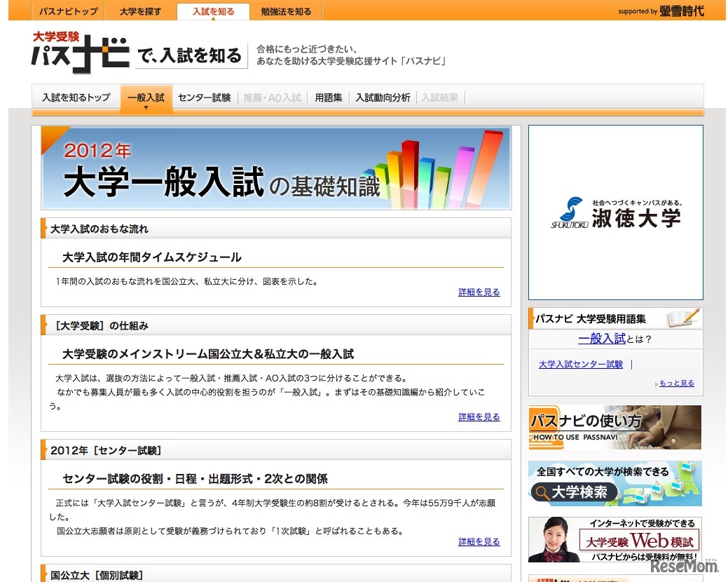Click 詳細を見る under 大学入試の年間タイムスケジュール
The width and height of the screenshot is (728, 582).
click(x=479, y=292)
